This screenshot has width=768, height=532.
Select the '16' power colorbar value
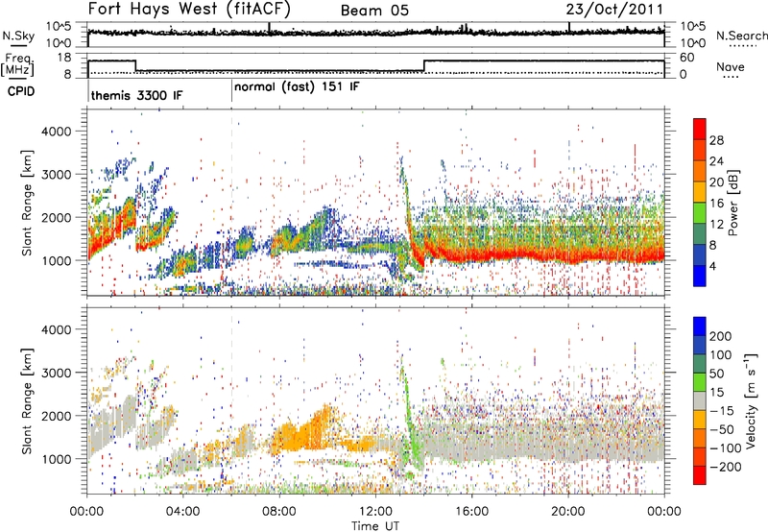[716, 204]
